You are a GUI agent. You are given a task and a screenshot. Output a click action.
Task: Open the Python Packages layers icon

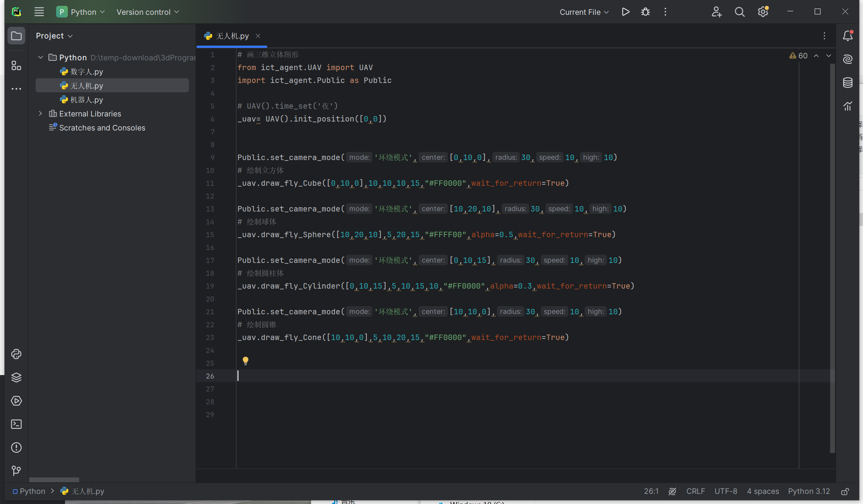pos(16,377)
